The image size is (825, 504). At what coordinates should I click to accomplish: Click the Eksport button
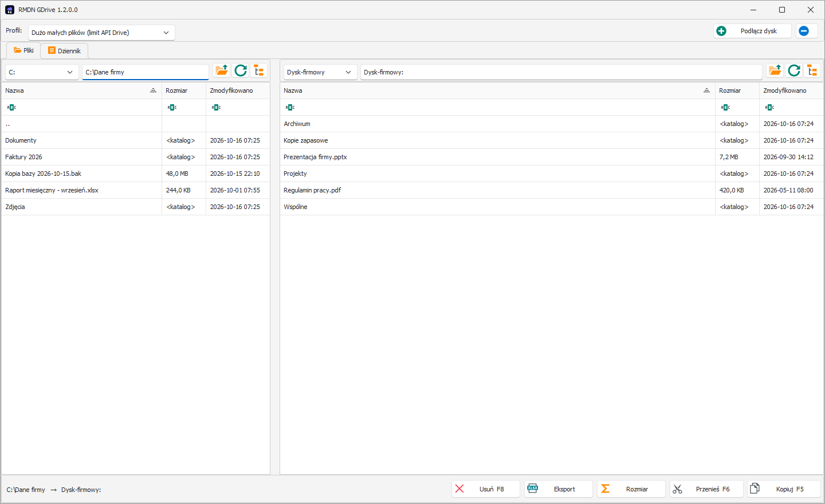[559, 489]
